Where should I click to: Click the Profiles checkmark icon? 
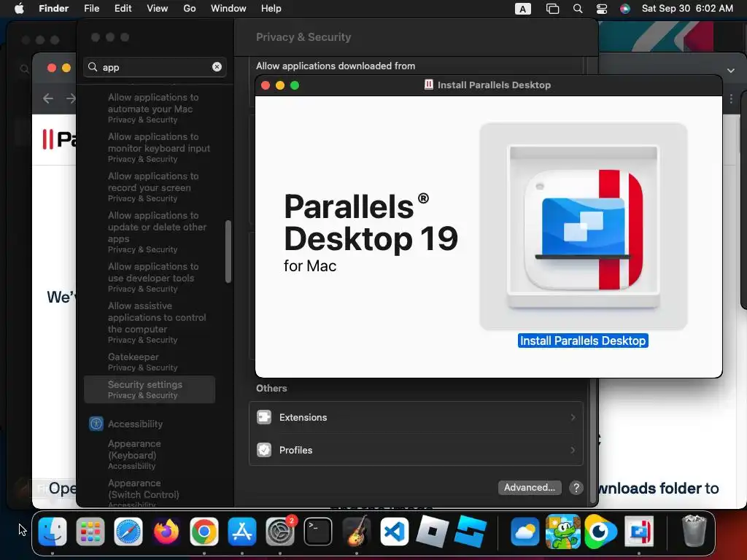point(264,450)
